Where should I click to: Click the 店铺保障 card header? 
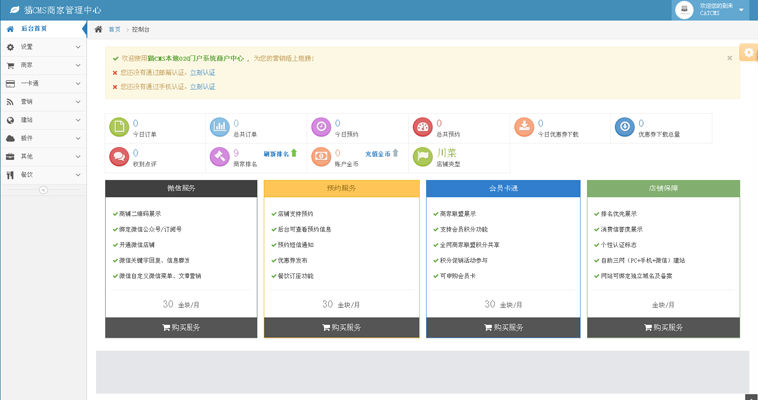[x=663, y=188]
